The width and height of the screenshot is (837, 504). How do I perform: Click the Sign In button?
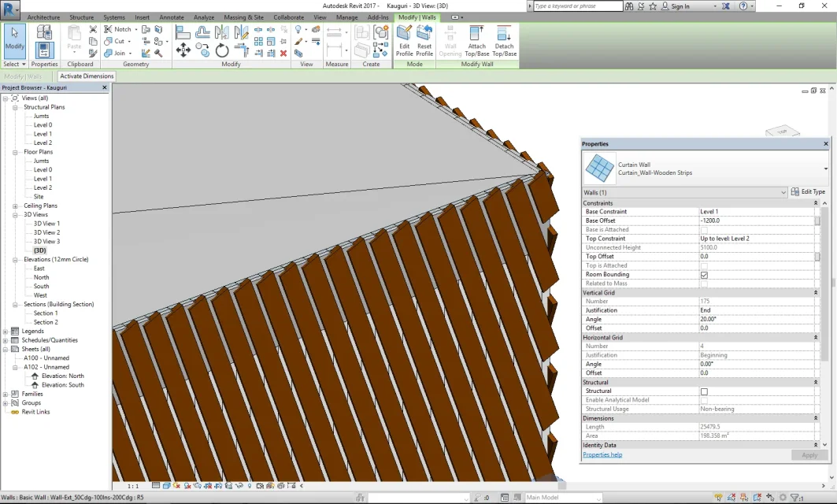click(676, 6)
